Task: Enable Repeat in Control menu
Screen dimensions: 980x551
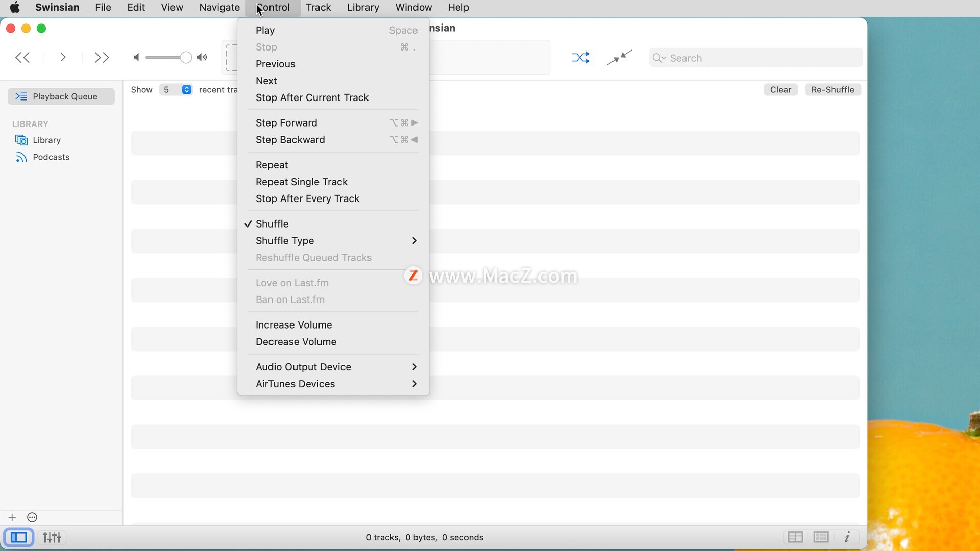Action: [333, 165]
